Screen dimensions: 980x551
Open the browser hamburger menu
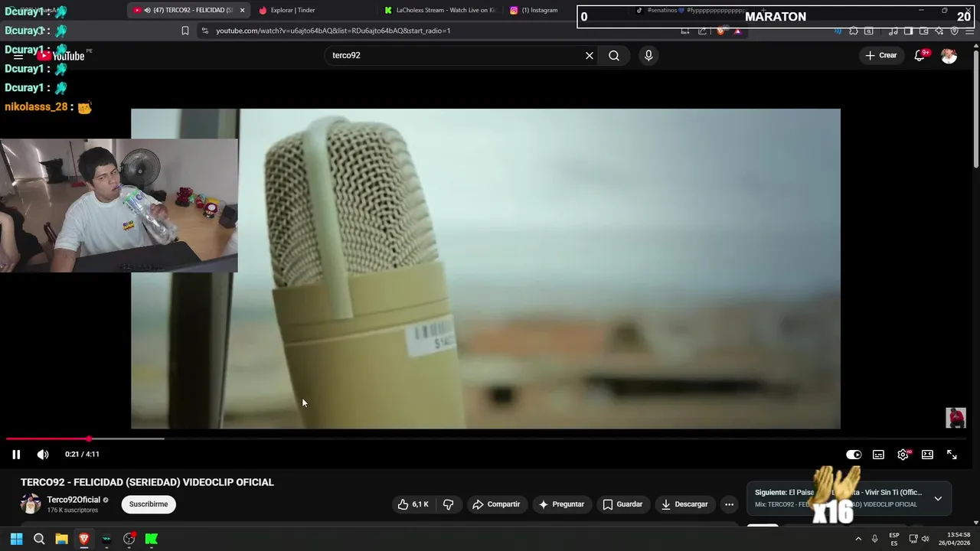tap(969, 31)
